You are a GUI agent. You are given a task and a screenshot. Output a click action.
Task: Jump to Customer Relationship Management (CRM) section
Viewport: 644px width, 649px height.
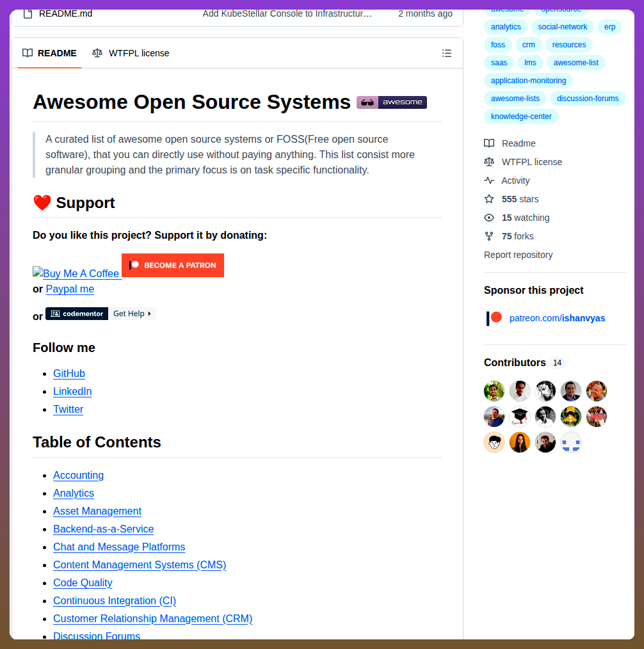(153, 619)
